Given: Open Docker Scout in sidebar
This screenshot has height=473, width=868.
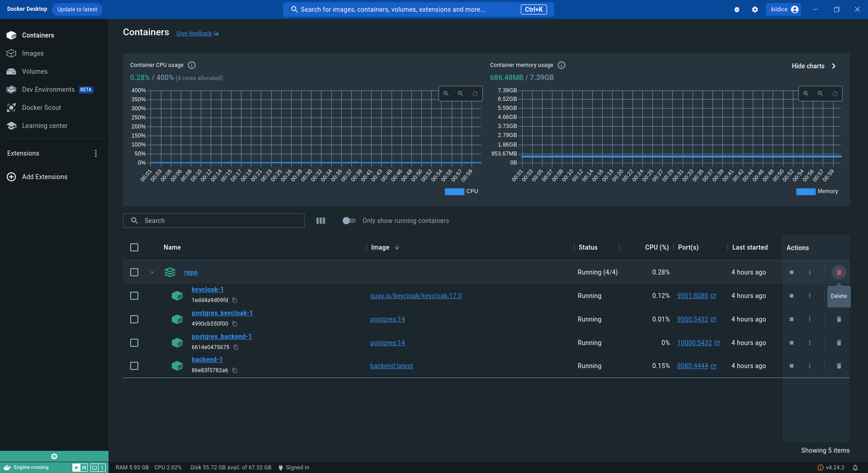Looking at the screenshot, I should [x=54, y=108].
